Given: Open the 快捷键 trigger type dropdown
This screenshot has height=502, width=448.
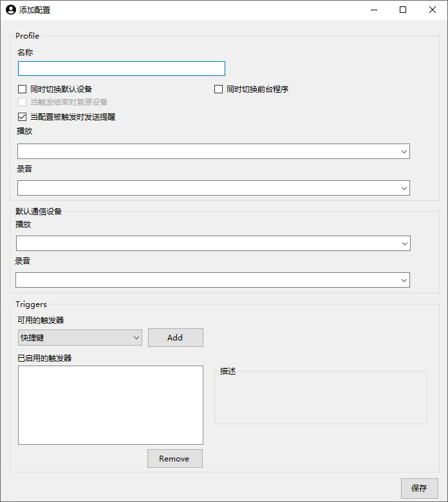Looking at the screenshot, I should point(80,338).
